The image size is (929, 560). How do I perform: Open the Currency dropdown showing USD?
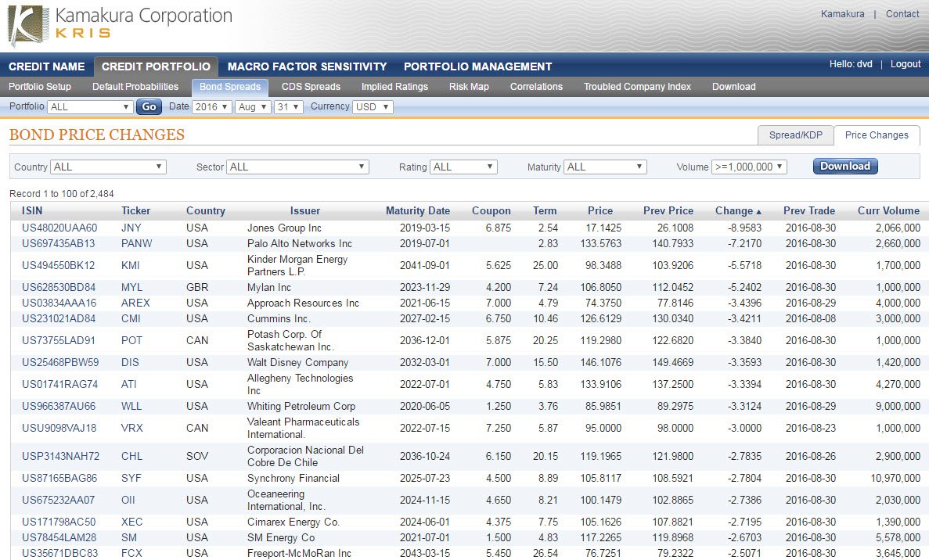pos(373,107)
